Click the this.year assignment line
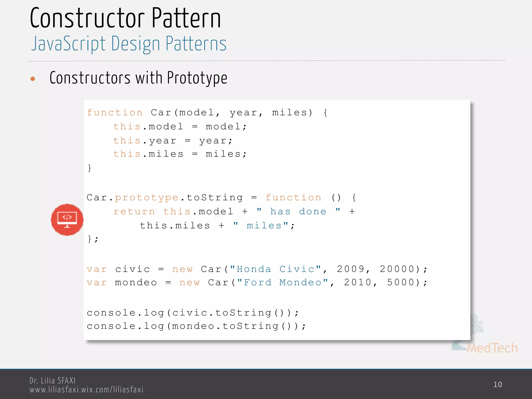Image resolution: width=532 pixels, height=399 pixels. [x=173, y=141]
